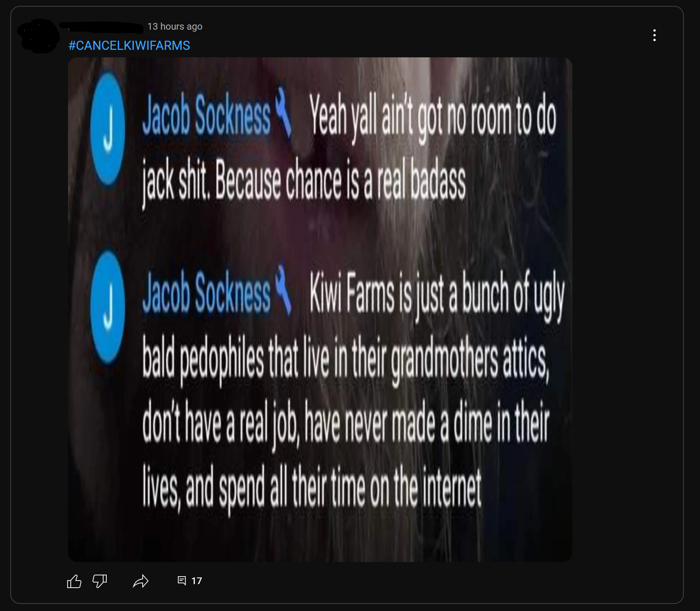Select the wrench icon beside 'Kiwi Farms' message
700x611 pixels.
pyautogui.click(x=283, y=291)
